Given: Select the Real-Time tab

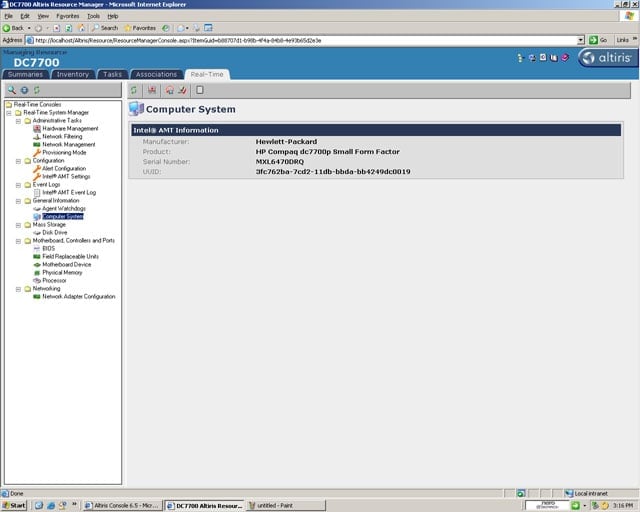Looking at the screenshot, I should click(x=207, y=74).
